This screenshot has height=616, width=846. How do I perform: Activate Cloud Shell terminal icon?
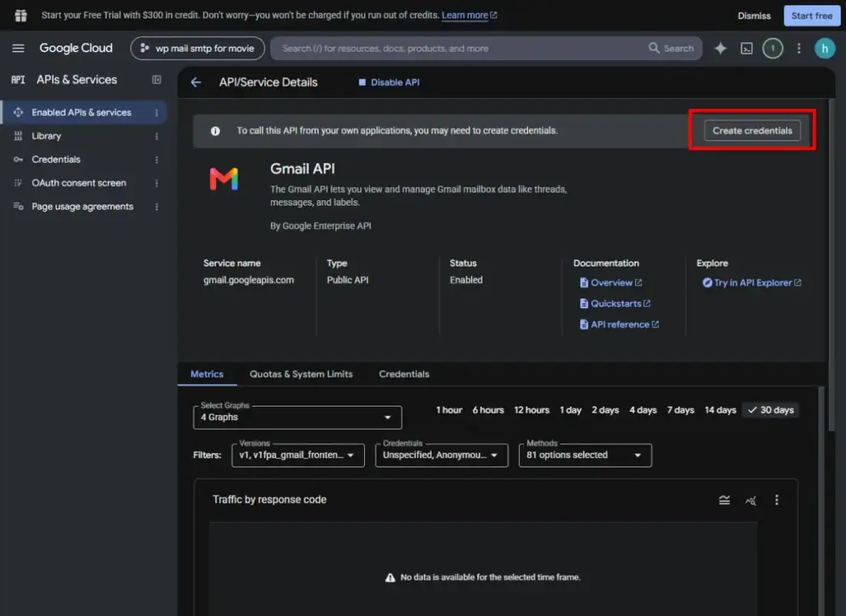pos(747,49)
